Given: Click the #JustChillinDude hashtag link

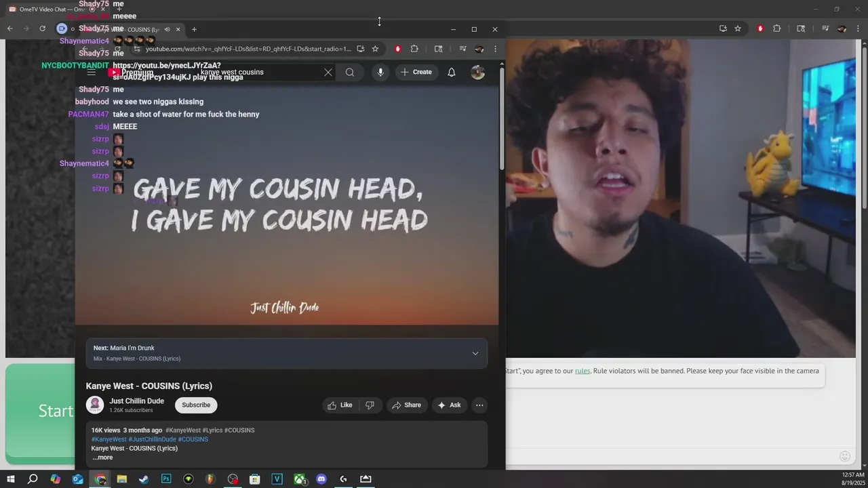Looking at the screenshot, I should pos(152,439).
